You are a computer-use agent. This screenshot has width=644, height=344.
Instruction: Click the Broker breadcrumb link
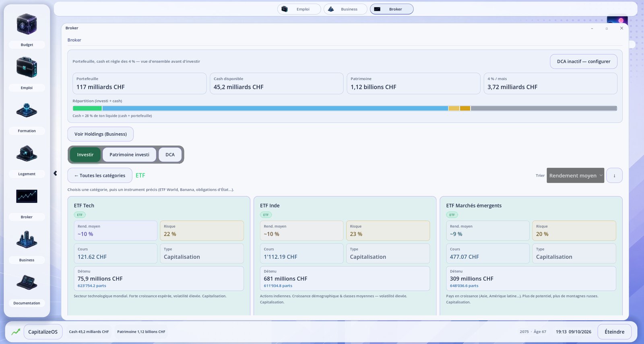pyautogui.click(x=74, y=40)
